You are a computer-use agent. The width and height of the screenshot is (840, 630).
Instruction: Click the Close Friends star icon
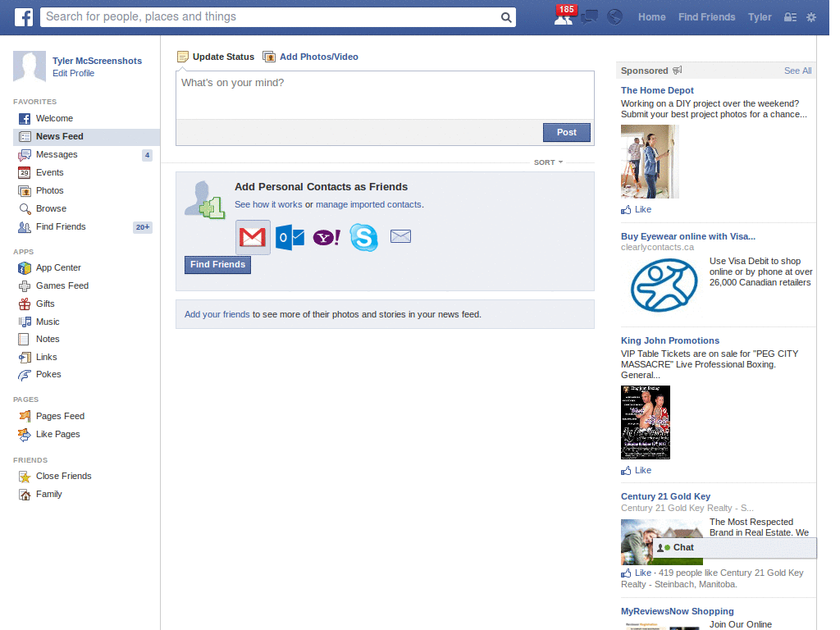coord(25,477)
